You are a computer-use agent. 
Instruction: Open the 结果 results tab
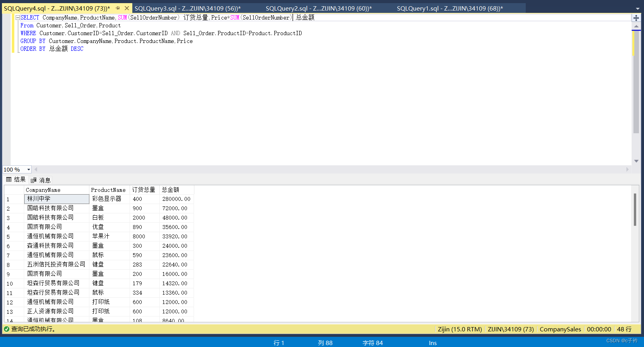click(16, 180)
